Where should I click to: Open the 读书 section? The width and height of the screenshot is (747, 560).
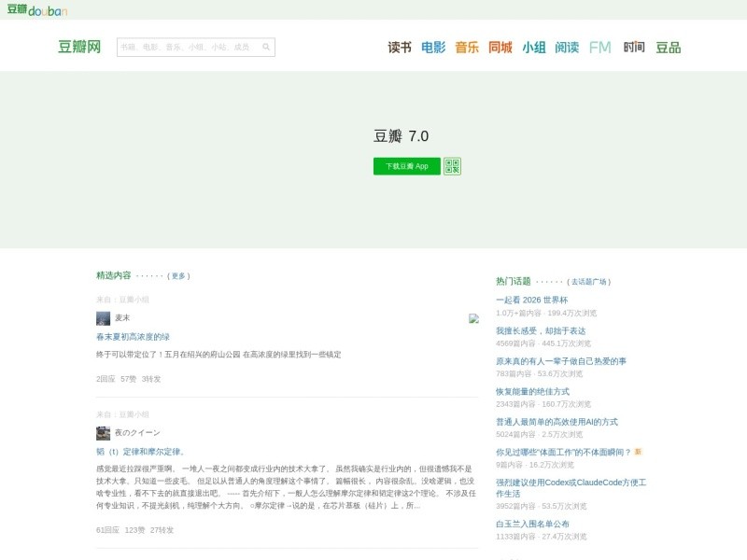pos(400,48)
